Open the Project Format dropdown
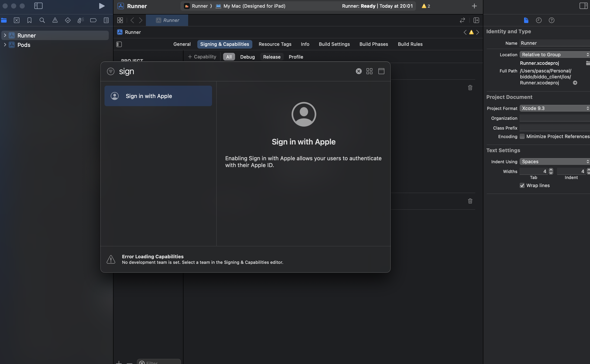The image size is (590, 364). pyautogui.click(x=555, y=108)
